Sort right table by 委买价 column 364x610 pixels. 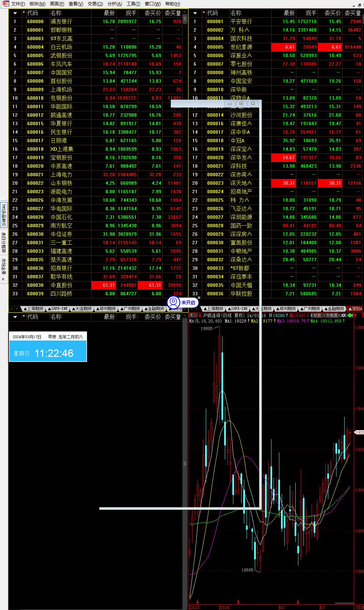pos(332,13)
